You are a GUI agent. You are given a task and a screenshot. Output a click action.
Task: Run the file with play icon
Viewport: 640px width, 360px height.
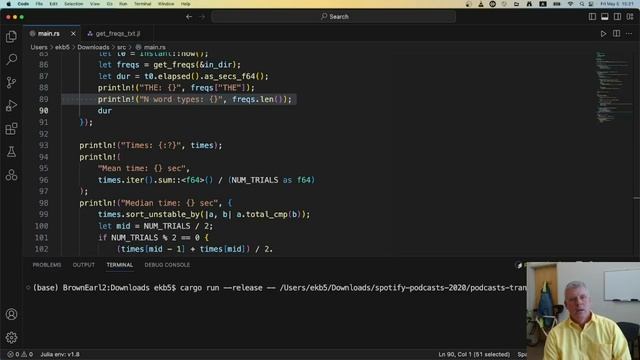tap(603, 33)
